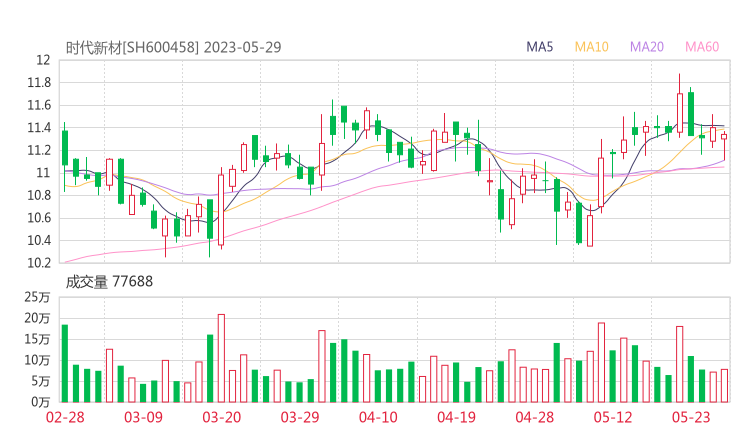This screenshot has width=740, height=440.
Task: Click the 11.4 price axis label
Action: click(x=39, y=127)
